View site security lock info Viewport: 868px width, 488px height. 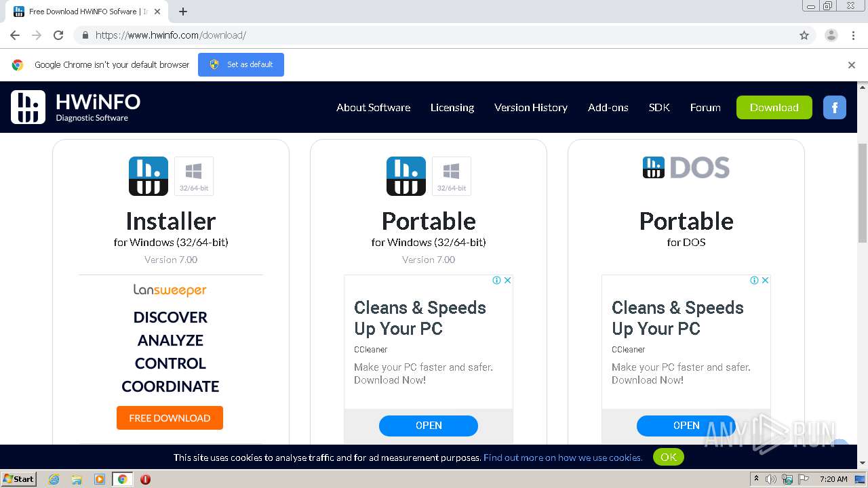(85, 35)
